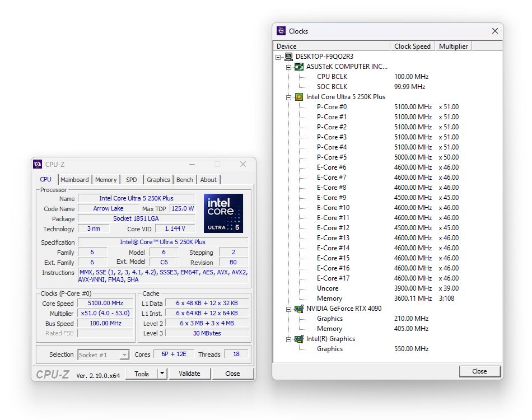Switch to the Mainboard tab
Image resolution: width=532 pixels, height=420 pixels.
tap(74, 180)
